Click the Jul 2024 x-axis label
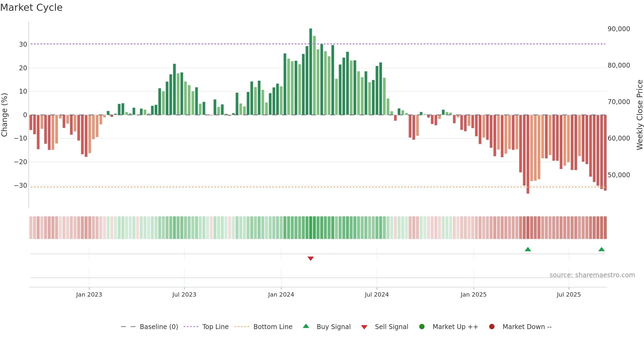Screen dimensions: 644x362 [377, 295]
